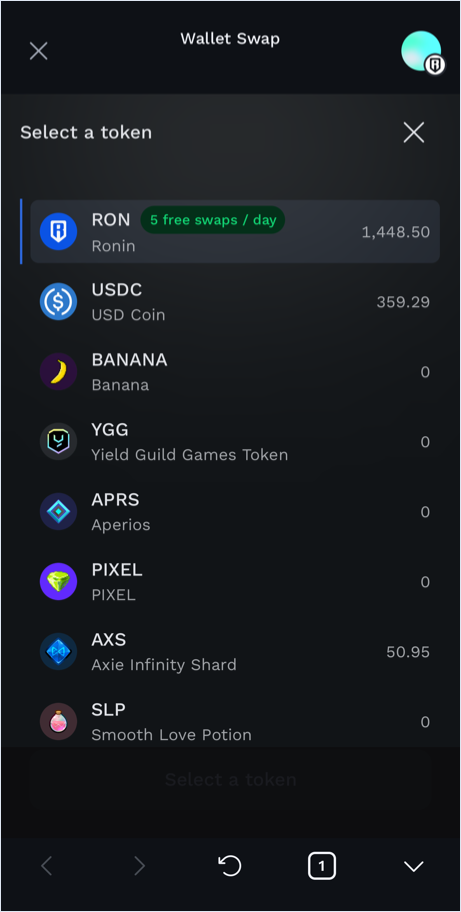Collapse browser with the down chevron
The image size is (461, 912).
413,867
